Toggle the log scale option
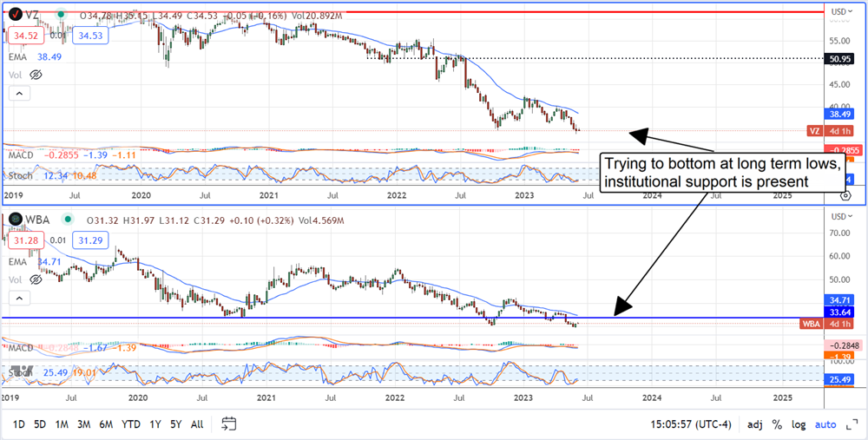The image size is (868, 440). tap(798, 424)
